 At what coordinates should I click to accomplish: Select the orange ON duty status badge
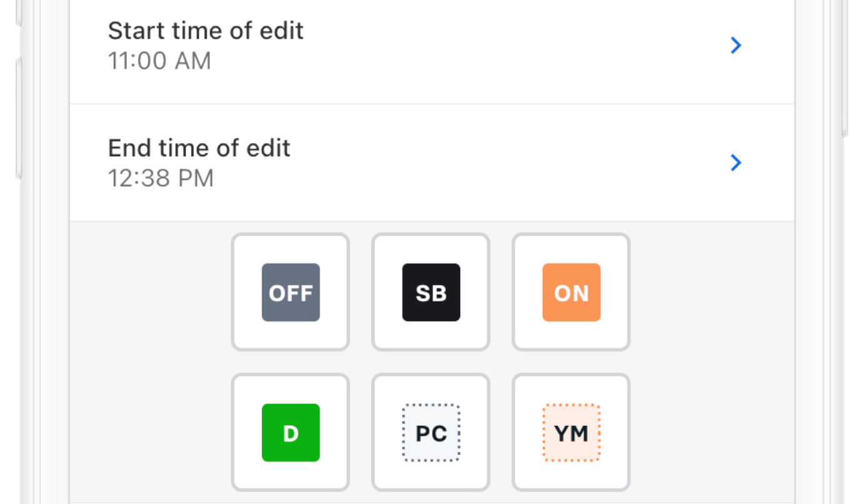(572, 293)
